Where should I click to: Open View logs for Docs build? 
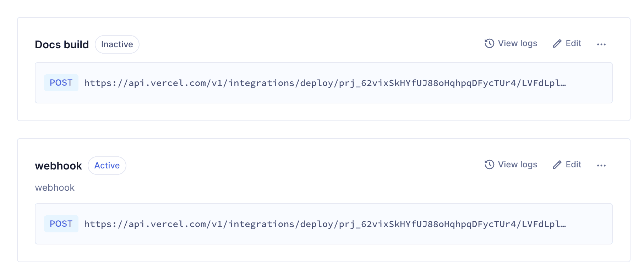517,43
